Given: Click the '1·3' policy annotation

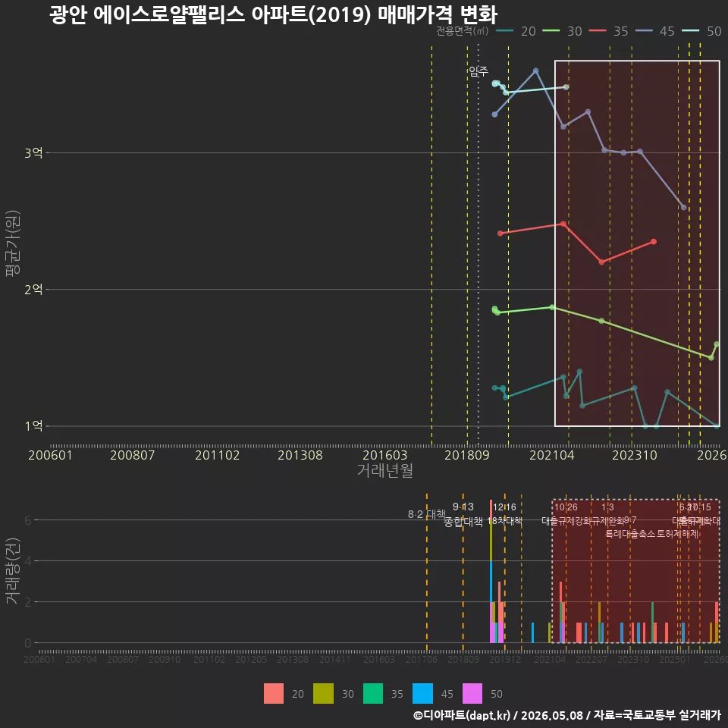Looking at the screenshot, I should tap(607, 507).
